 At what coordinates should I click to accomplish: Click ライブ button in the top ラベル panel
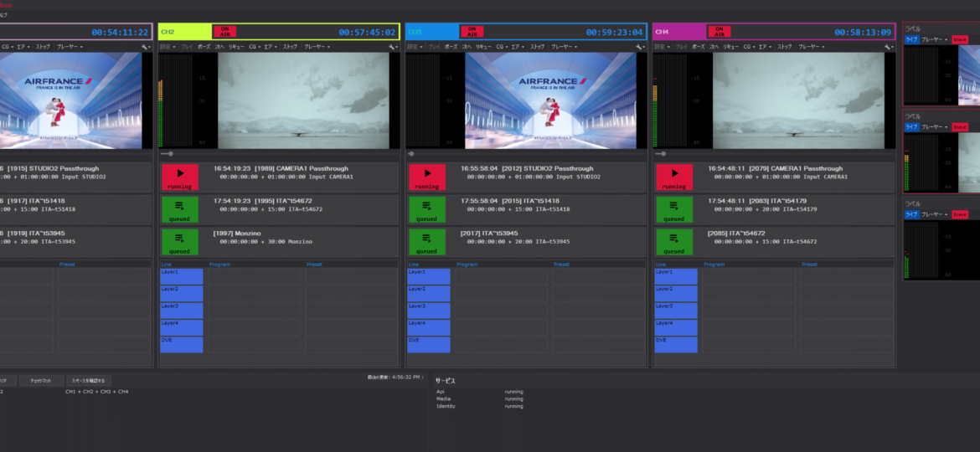[912, 39]
